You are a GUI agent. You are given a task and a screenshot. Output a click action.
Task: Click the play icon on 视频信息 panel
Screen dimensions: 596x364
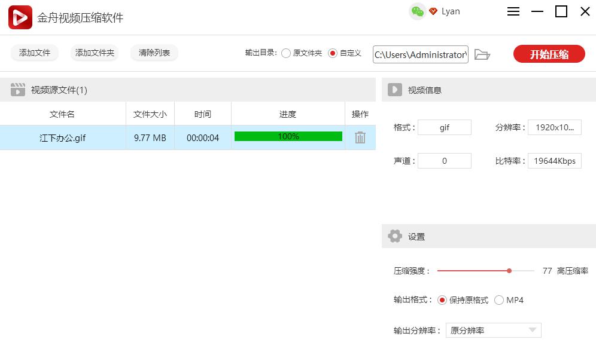coord(394,89)
